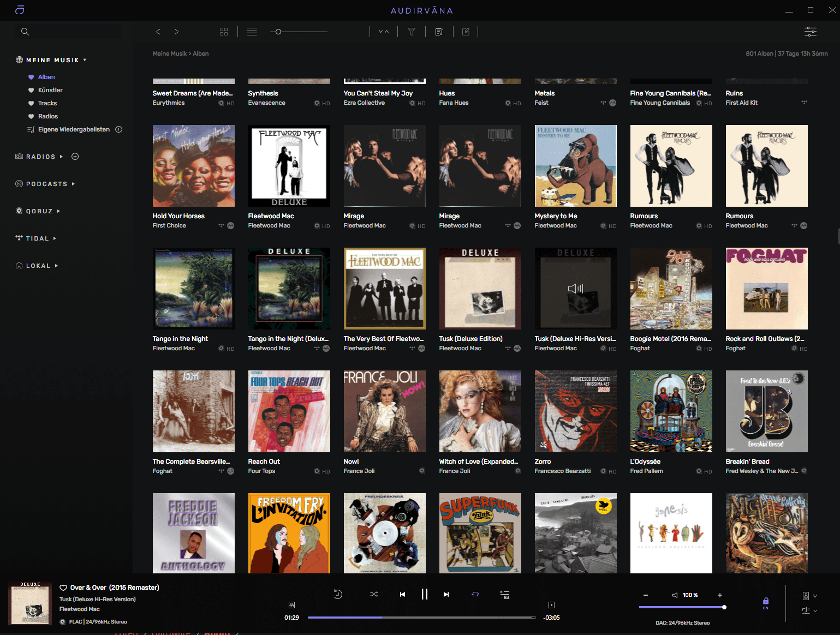
Task: Toggle favorite heart for Over & Over
Action: point(63,588)
